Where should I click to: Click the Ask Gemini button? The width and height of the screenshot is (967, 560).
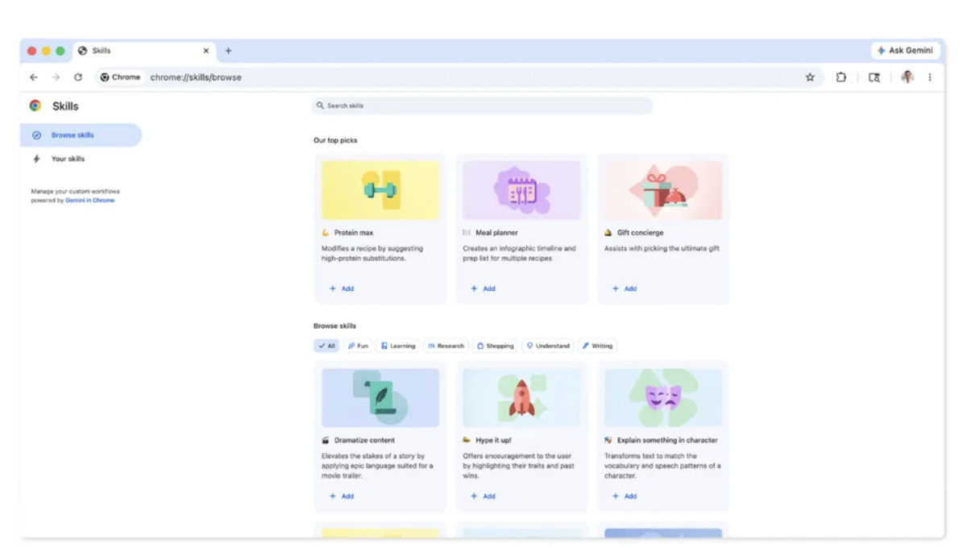(x=905, y=51)
